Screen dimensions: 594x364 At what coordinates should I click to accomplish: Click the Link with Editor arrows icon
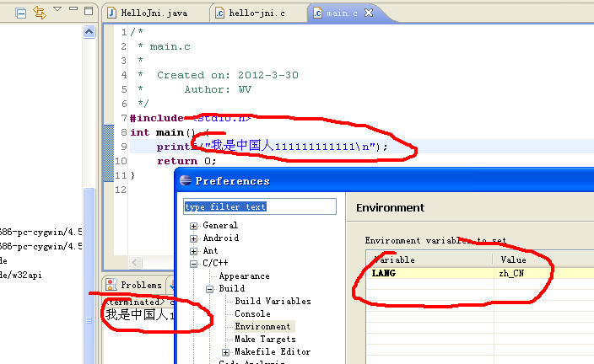(40, 13)
